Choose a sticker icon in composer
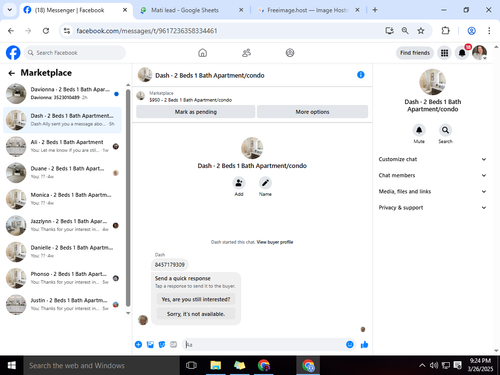500x375 pixels. point(162,344)
